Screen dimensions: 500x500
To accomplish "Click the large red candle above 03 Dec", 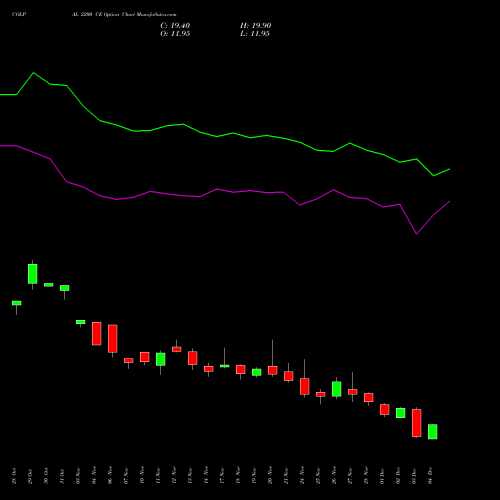I will (417, 423).
